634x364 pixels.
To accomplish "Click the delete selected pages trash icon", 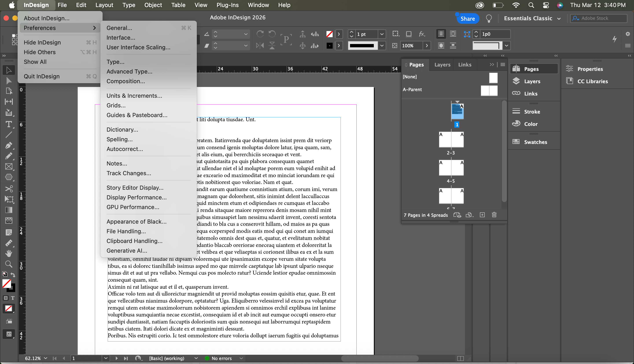I will click(494, 215).
